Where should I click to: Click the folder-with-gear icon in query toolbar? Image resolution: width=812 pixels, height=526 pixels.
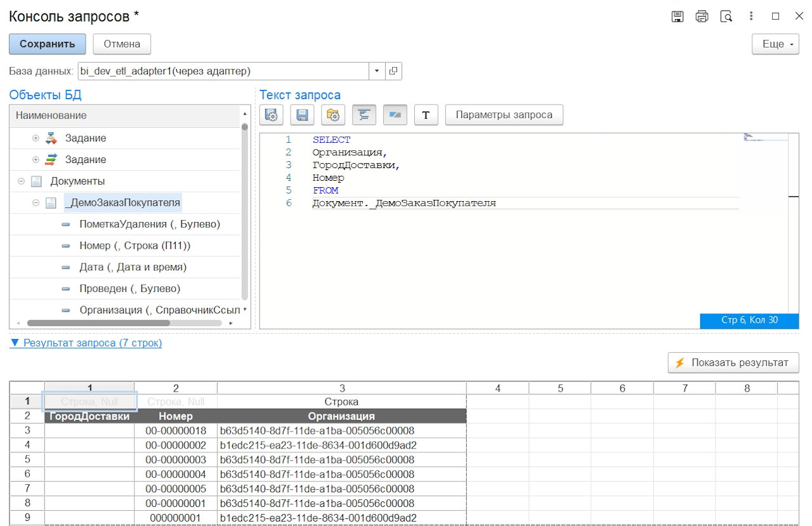(x=333, y=115)
